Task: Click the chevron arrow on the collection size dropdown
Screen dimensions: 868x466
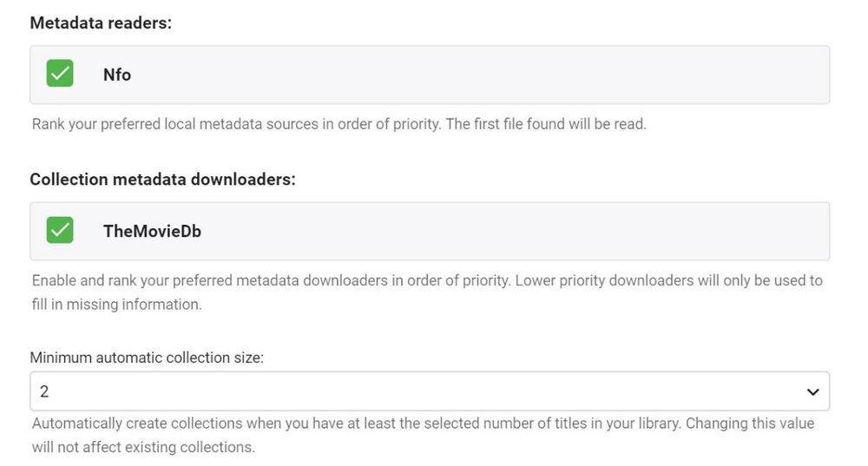Action: (812, 392)
